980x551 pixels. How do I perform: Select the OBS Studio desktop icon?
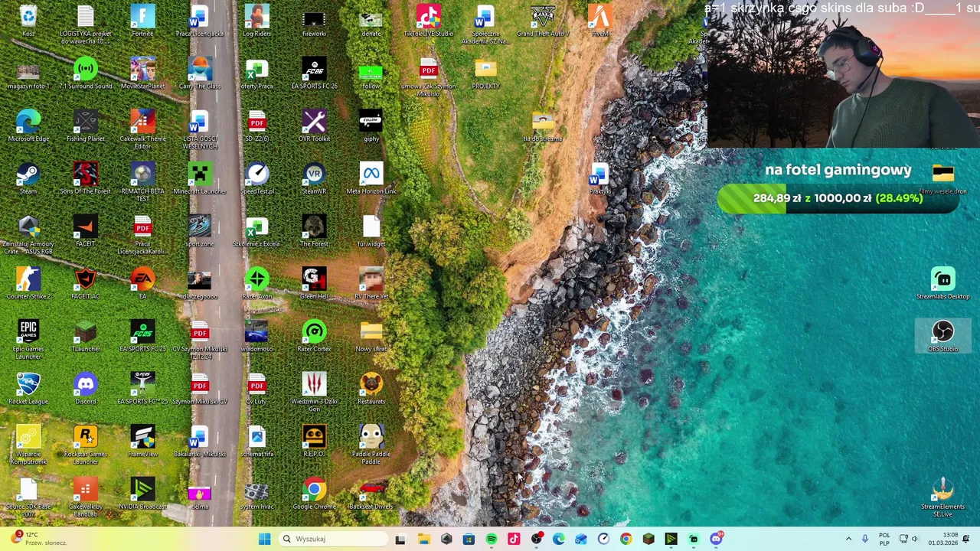(x=942, y=337)
